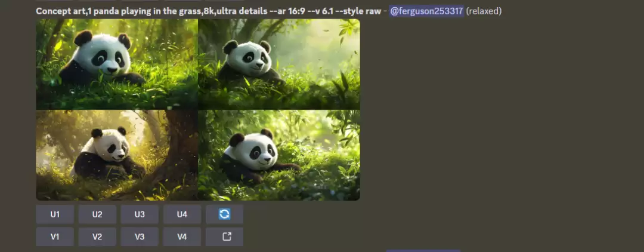Click the V4 variation button
The image size is (644, 252).
182,236
